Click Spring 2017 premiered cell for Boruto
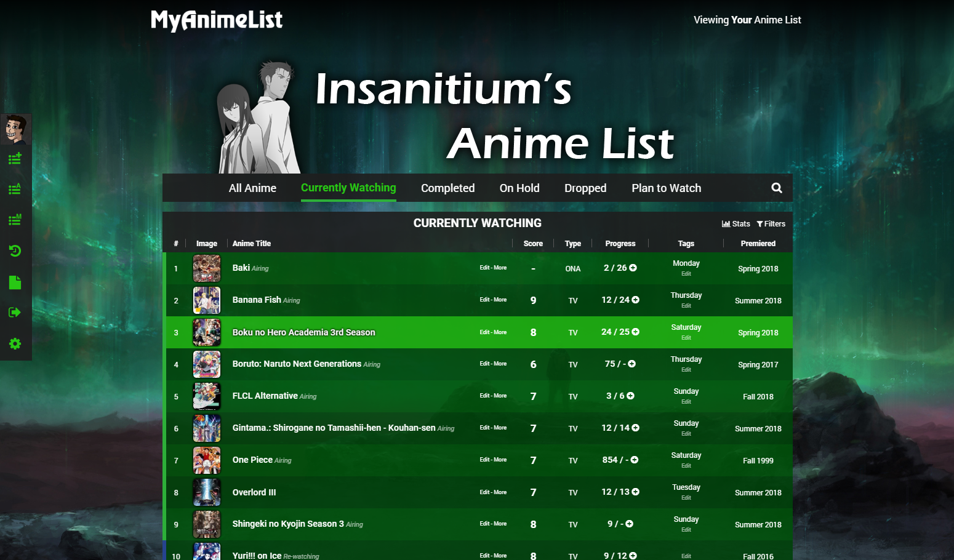This screenshot has width=954, height=560. [758, 364]
